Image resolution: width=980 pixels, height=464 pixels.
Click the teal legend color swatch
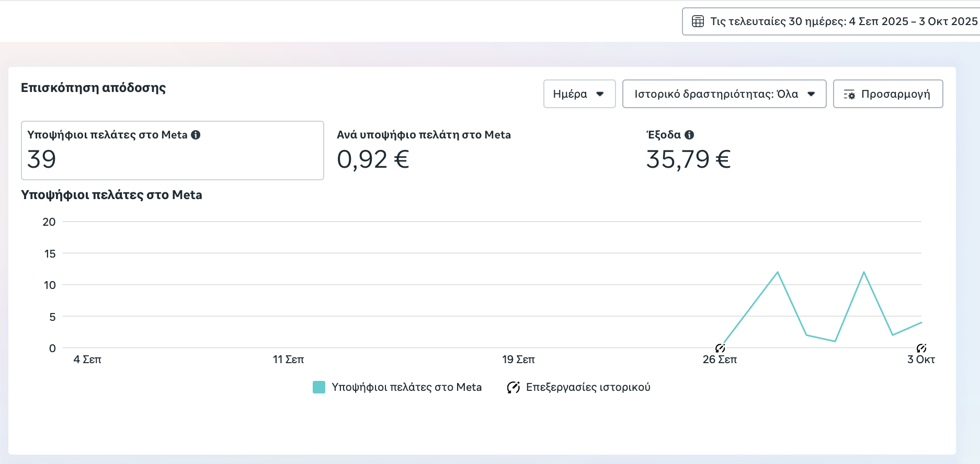coord(319,387)
